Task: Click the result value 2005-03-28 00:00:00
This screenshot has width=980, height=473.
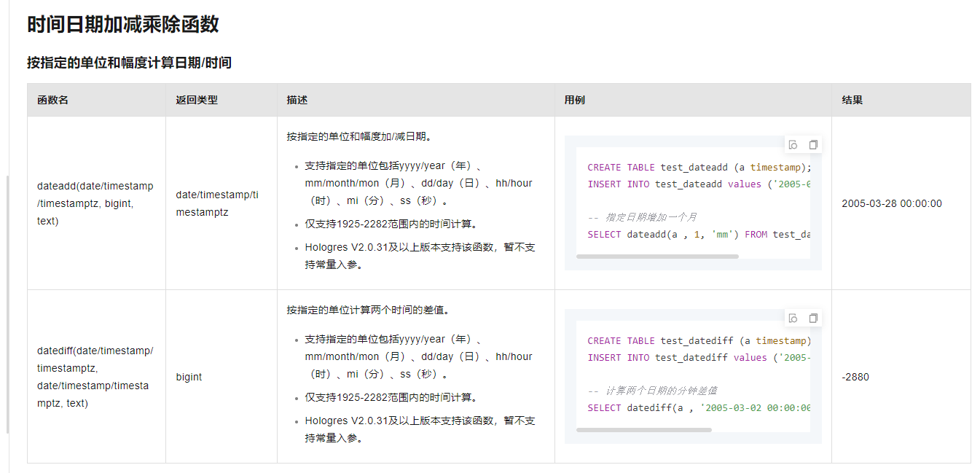Action: tap(892, 203)
